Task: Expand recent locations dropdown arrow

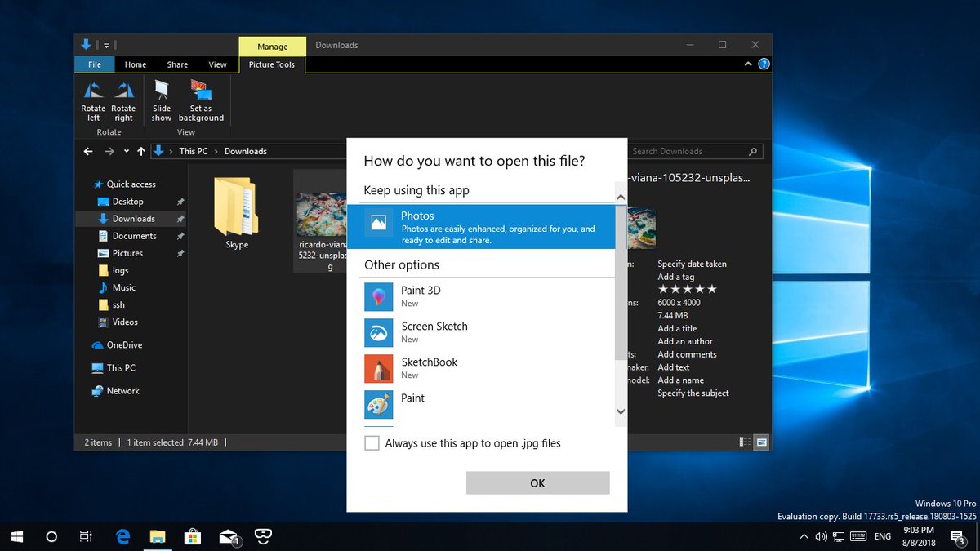Action: click(x=126, y=151)
